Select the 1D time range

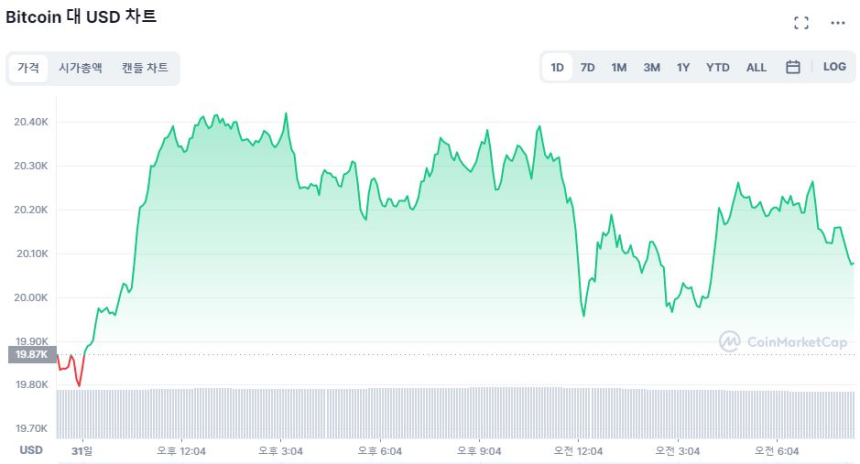point(557,67)
